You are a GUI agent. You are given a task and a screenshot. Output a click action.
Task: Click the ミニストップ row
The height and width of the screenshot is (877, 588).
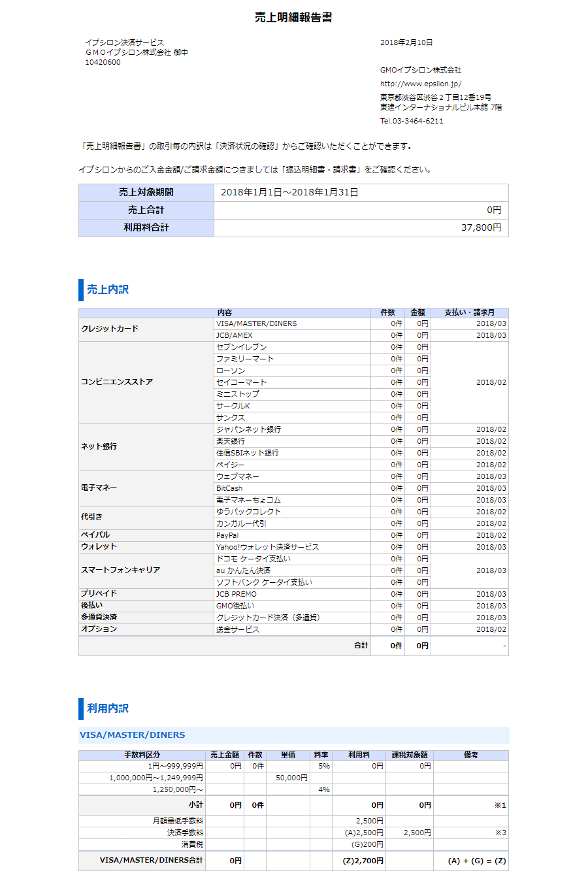[322, 395]
